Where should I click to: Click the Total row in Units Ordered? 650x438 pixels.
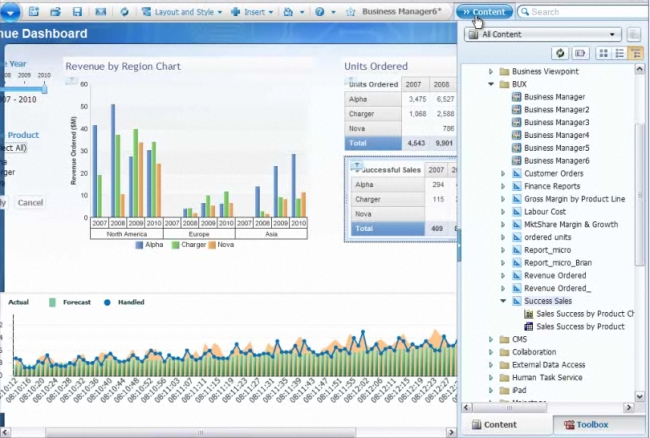400,143
